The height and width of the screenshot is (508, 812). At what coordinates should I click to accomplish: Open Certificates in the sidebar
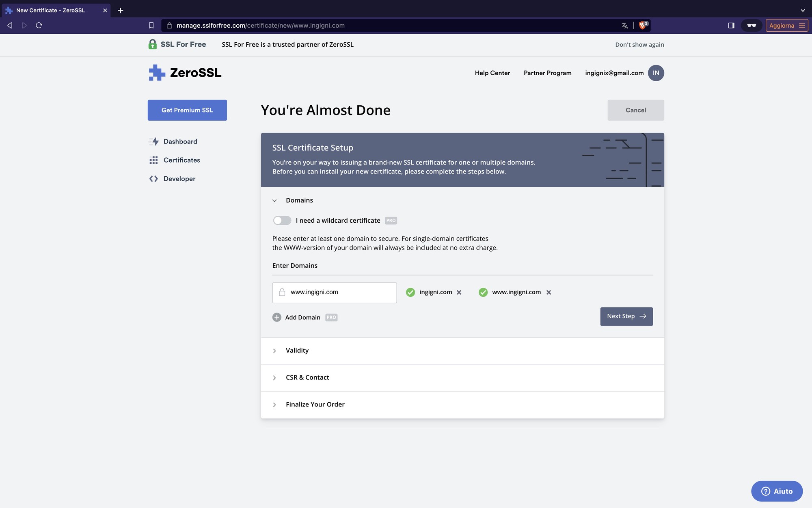point(182,160)
